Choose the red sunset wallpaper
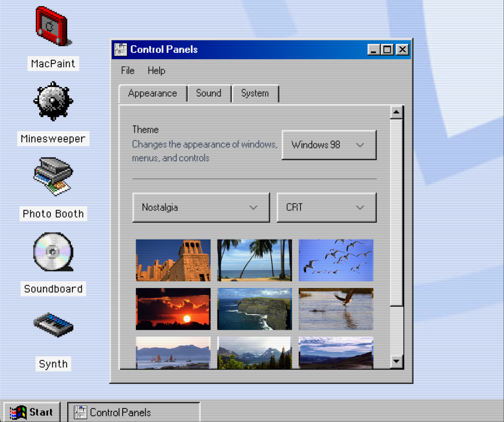Viewport: 504px width, 422px height. tap(173, 309)
